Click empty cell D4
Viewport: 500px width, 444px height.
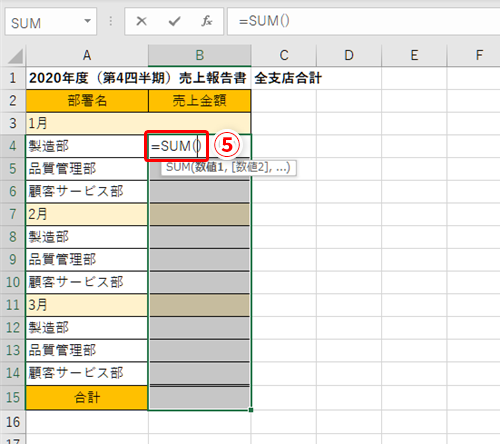click(x=349, y=146)
